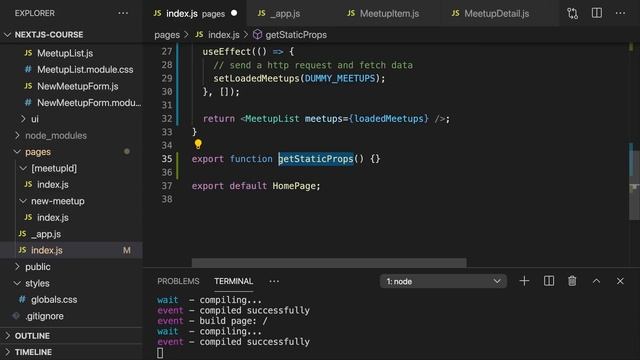Click unsaved dot on index.js tab
Viewport: 640px width, 360px height.
pyautogui.click(x=234, y=13)
